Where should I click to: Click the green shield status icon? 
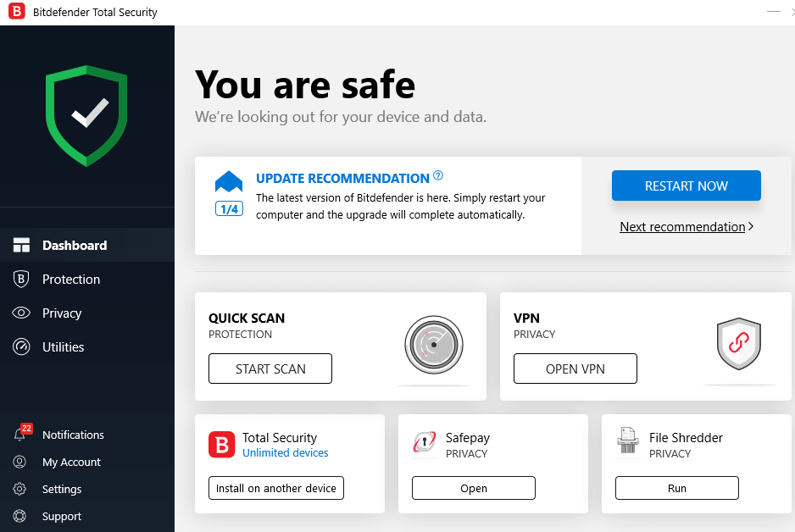pyautogui.click(x=86, y=115)
